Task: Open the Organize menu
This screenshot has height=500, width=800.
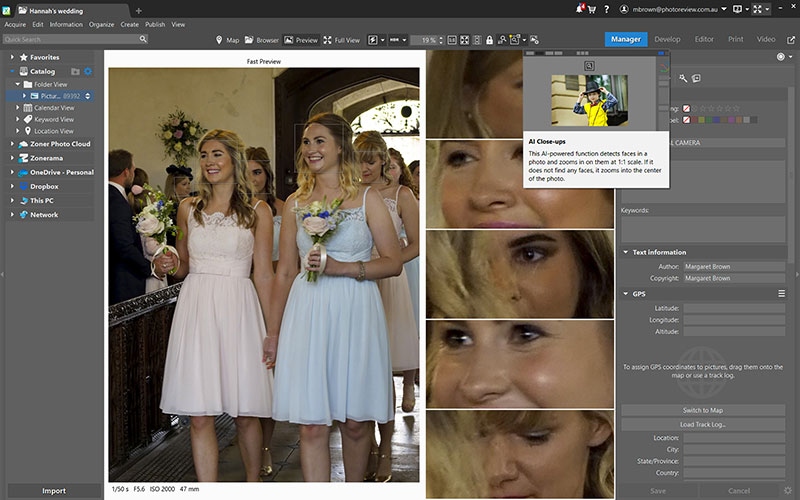Action: pos(101,24)
